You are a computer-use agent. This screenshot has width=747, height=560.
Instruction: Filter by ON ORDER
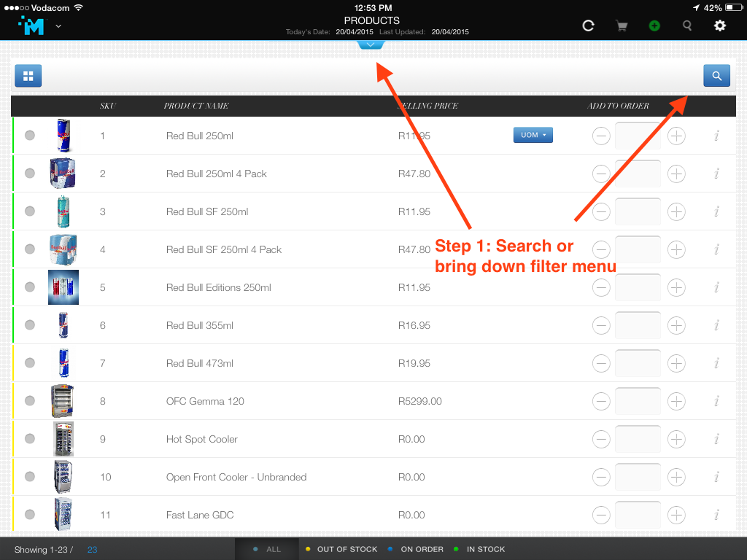[x=416, y=550]
